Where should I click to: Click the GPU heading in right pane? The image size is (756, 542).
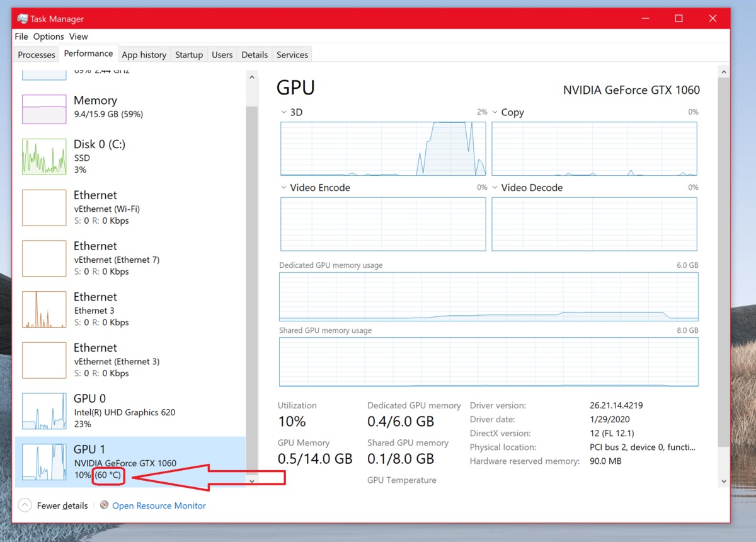(295, 88)
